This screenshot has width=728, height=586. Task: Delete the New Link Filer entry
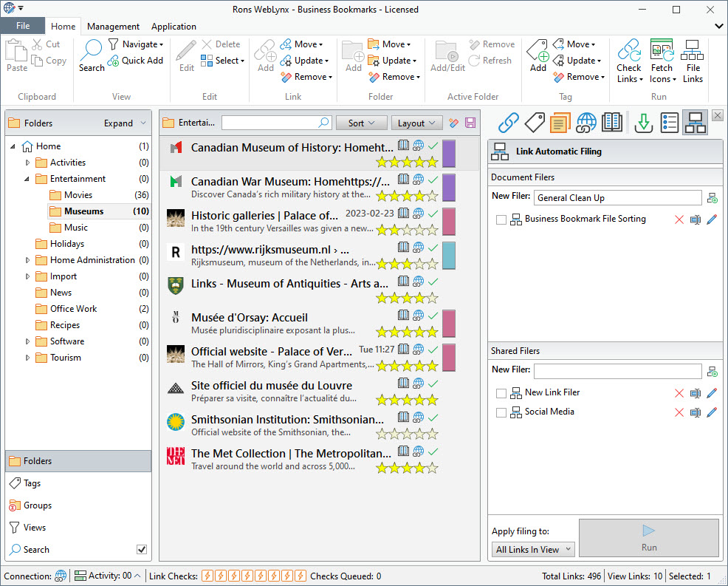[679, 393]
